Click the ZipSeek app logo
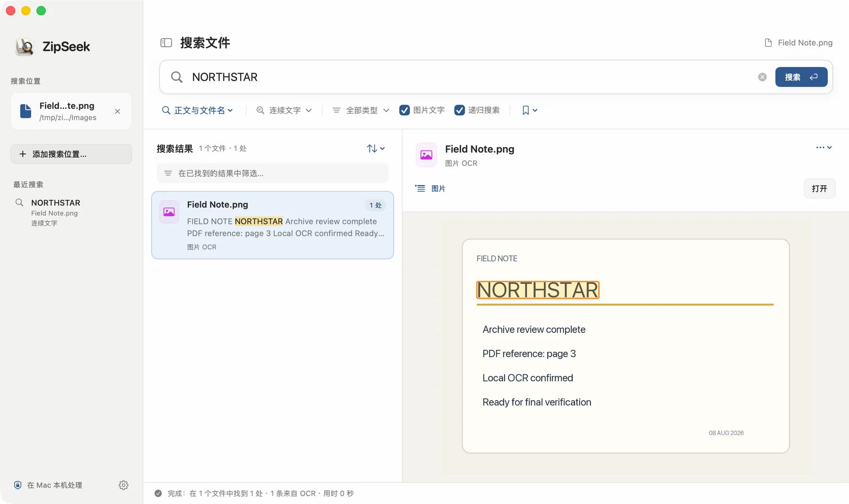Image resolution: width=849 pixels, height=504 pixels. pyautogui.click(x=25, y=47)
